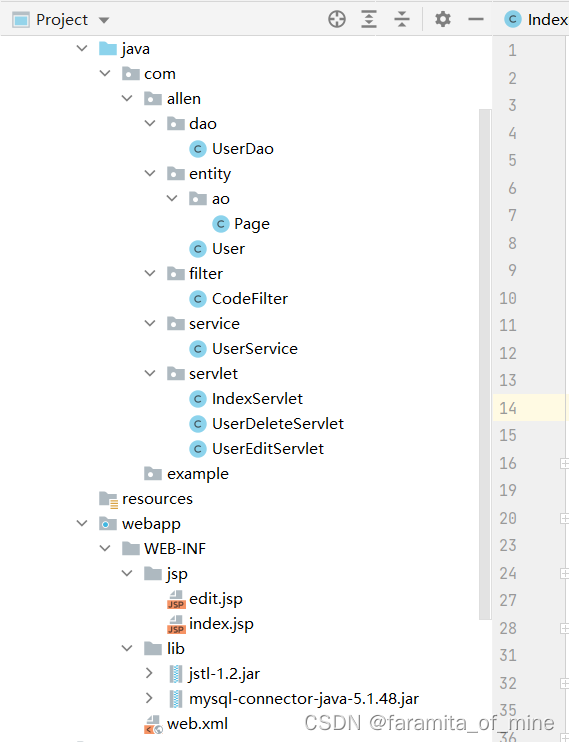Click the Collapse All toolbar icon
The height and width of the screenshot is (742, 569).
[401, 19]
